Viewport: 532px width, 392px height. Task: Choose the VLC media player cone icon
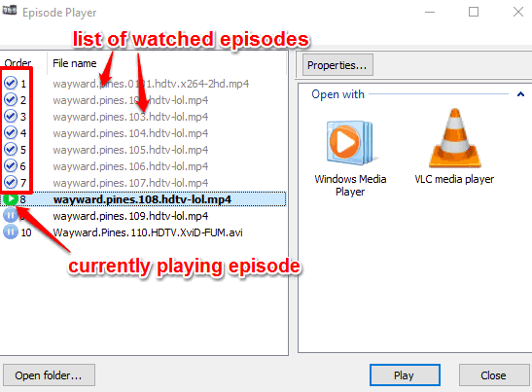pyautogui.click(x=454, y=138)
